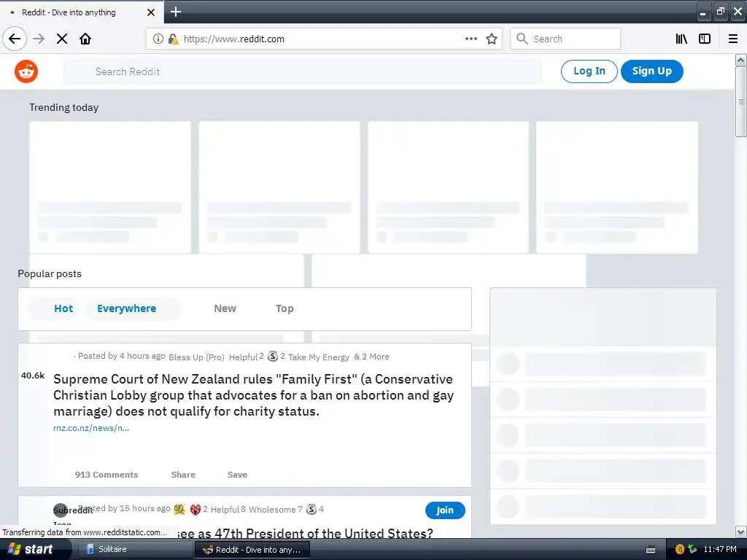The height and width of the screenshot is (560, 747).
Task: Open the rnz.co.nz news link
Action: click(x=91, y=428)
